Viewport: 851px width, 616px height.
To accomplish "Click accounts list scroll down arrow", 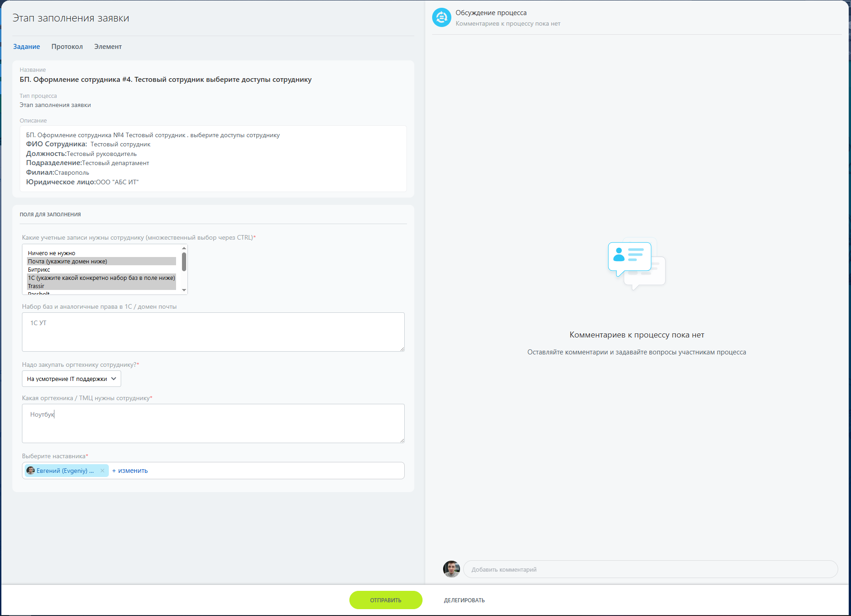I will pyautogui.click(x=184, y=290).
